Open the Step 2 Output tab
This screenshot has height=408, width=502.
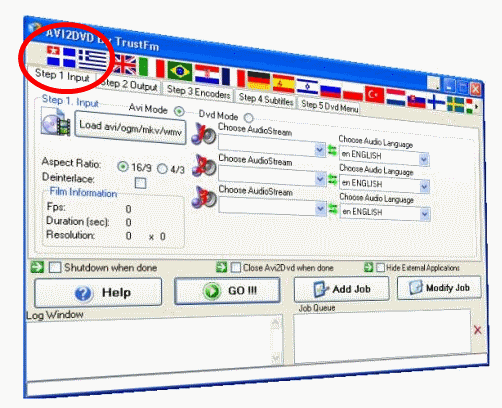129,84
